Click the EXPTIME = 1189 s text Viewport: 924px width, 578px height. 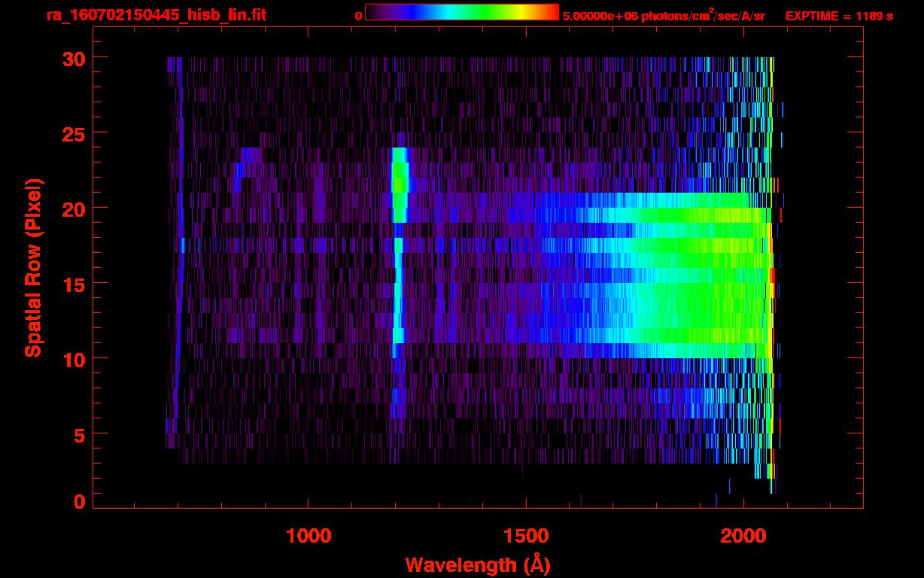coord(839,15)
